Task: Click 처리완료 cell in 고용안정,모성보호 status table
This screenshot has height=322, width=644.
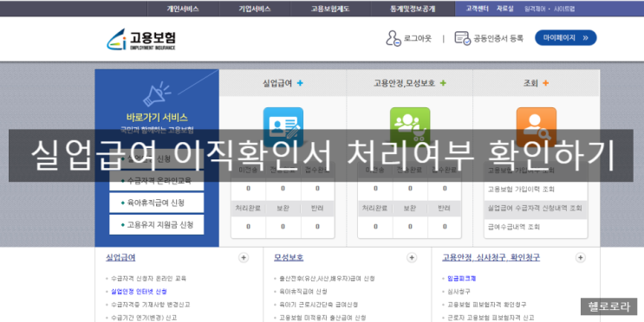Action: pos(375,209)
